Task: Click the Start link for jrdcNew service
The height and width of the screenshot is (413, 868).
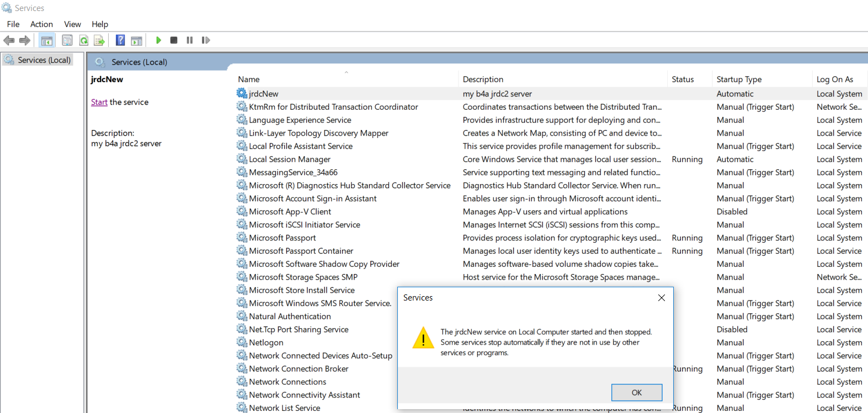Action: click(x=99, y=102)
